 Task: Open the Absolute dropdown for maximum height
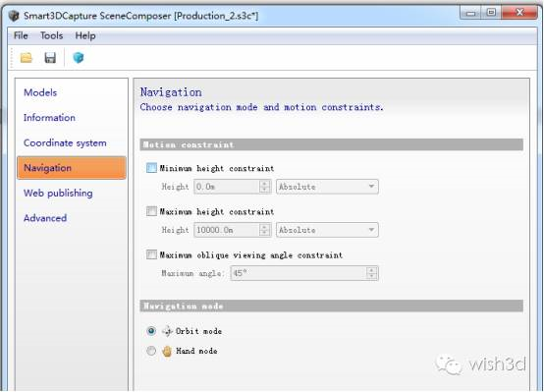[x=327, y=230]
